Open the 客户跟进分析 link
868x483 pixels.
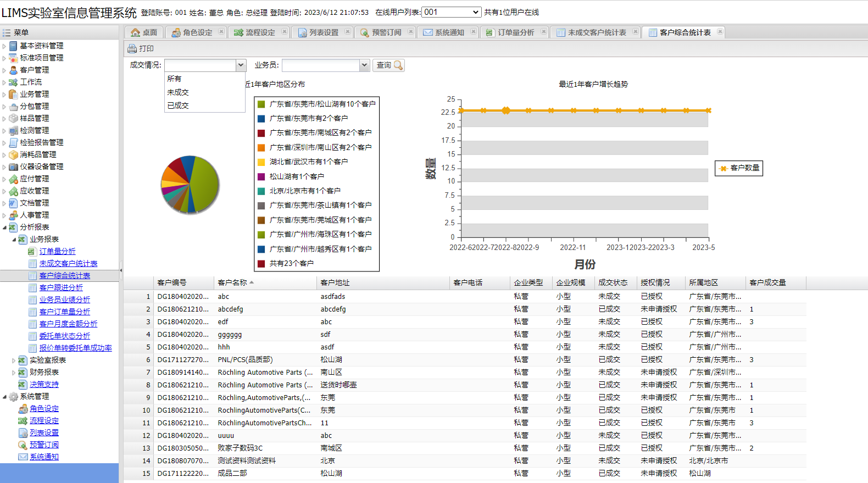61,287
